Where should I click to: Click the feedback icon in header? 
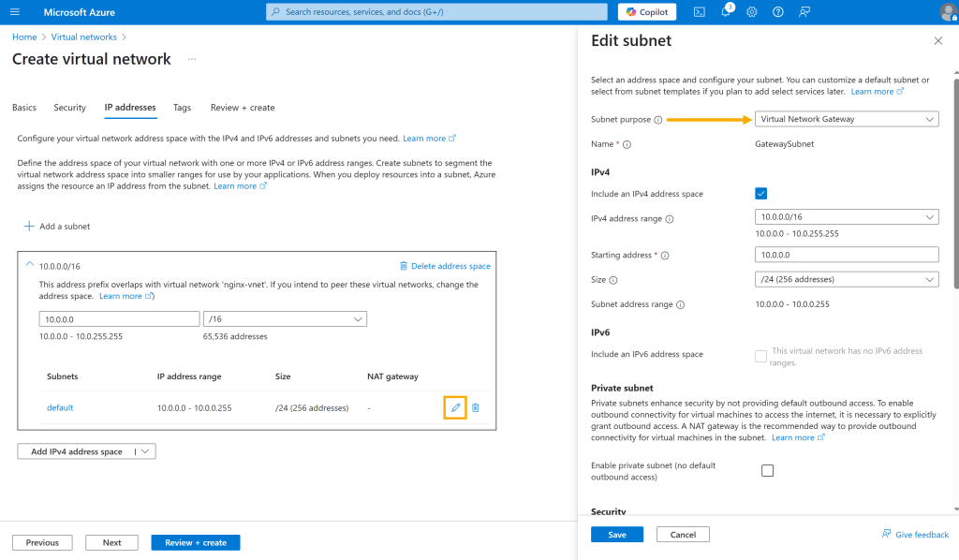tap(804, 11)
